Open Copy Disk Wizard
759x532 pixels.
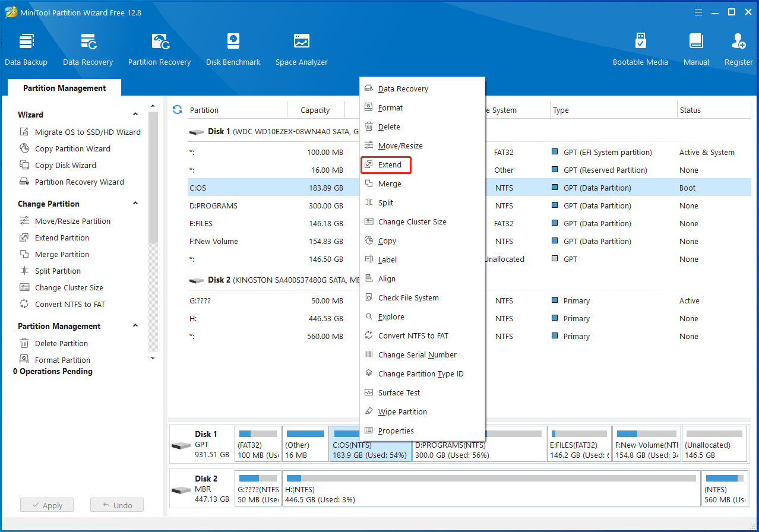pyautogui.click(x=58, y=165)
